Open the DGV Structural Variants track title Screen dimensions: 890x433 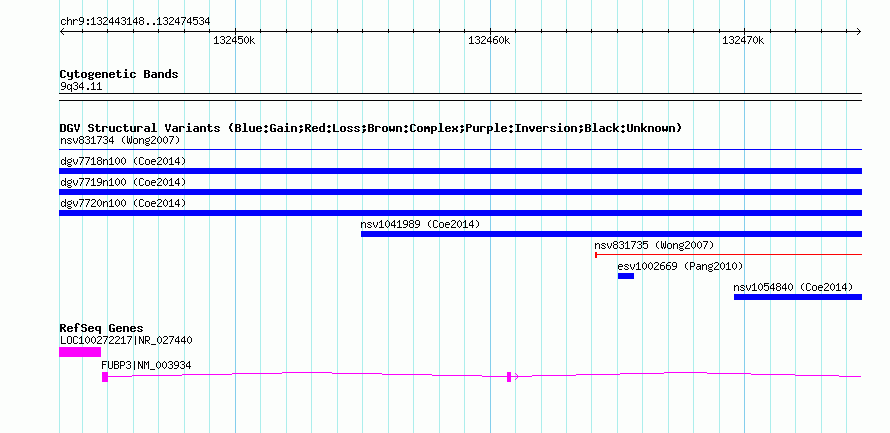coord(371,128)
